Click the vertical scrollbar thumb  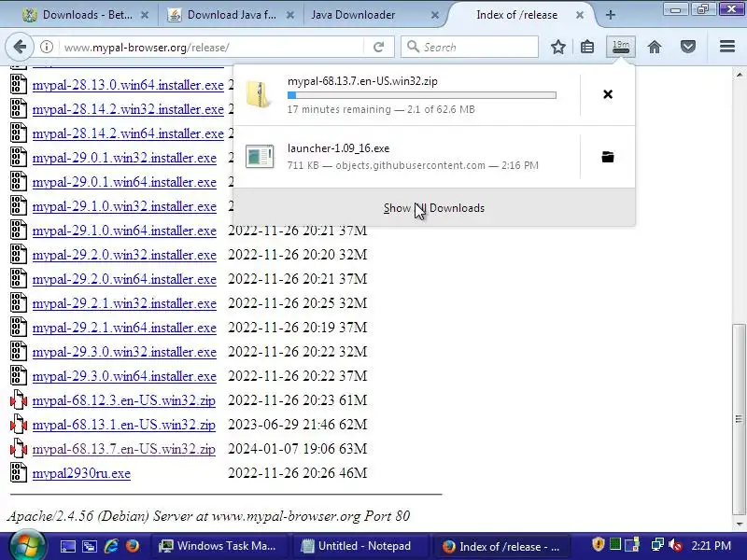(739, 419)
